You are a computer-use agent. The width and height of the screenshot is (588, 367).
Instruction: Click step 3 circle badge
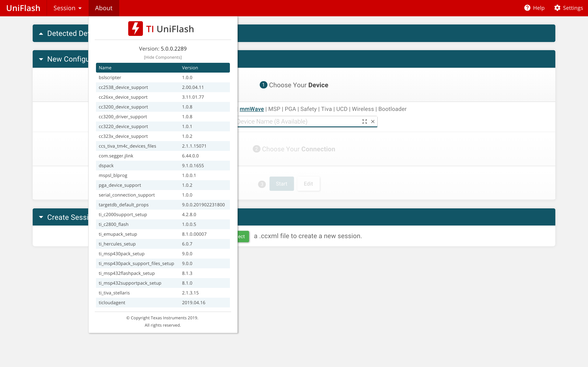[262, 184]
